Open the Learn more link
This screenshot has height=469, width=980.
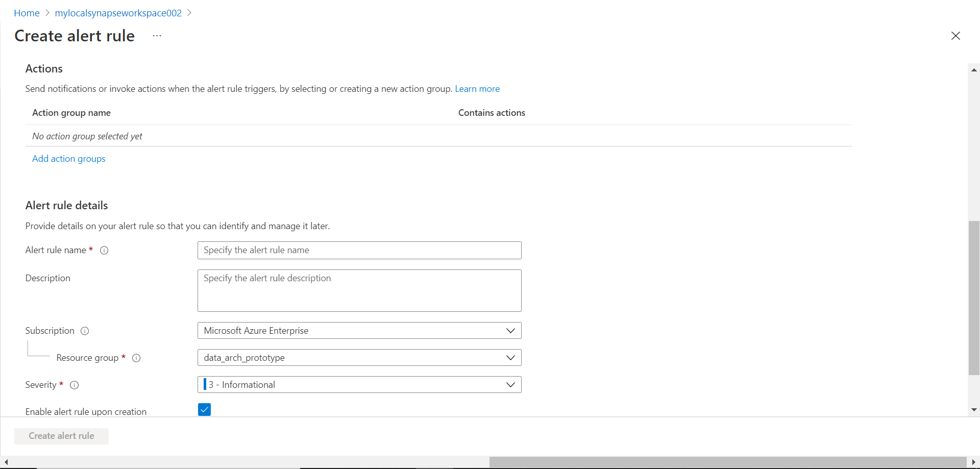coord(477,89)
